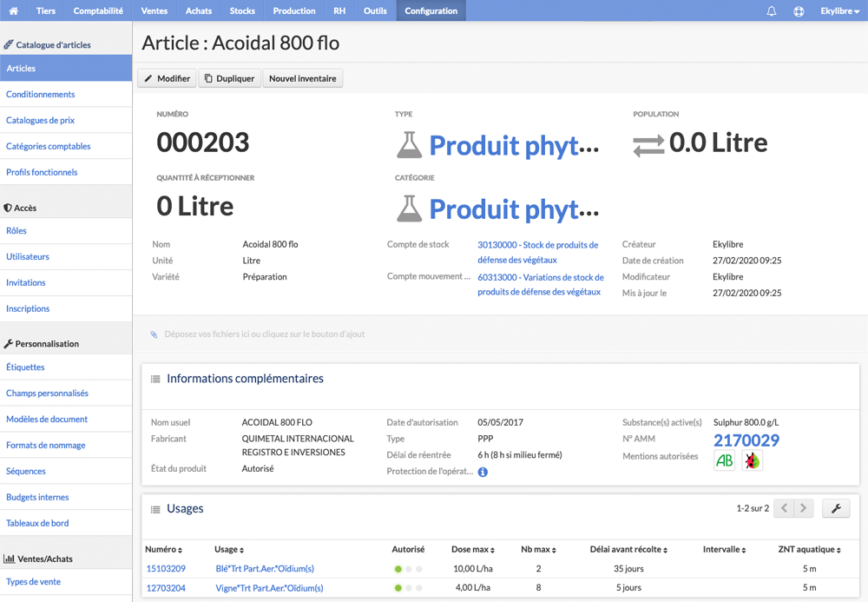Open Profils fonctionnels
Viewport: 868px width, 602px height.
[66, 172]
